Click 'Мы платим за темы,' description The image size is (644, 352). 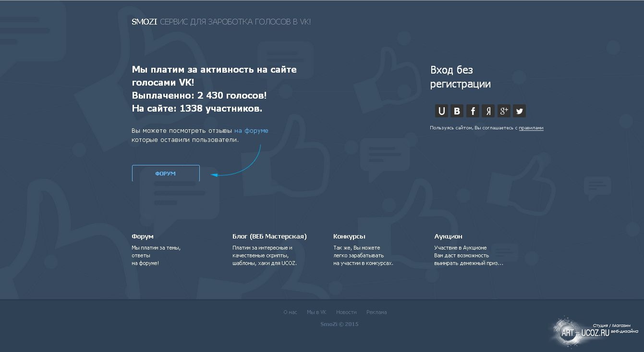click(x=156, y=248)
